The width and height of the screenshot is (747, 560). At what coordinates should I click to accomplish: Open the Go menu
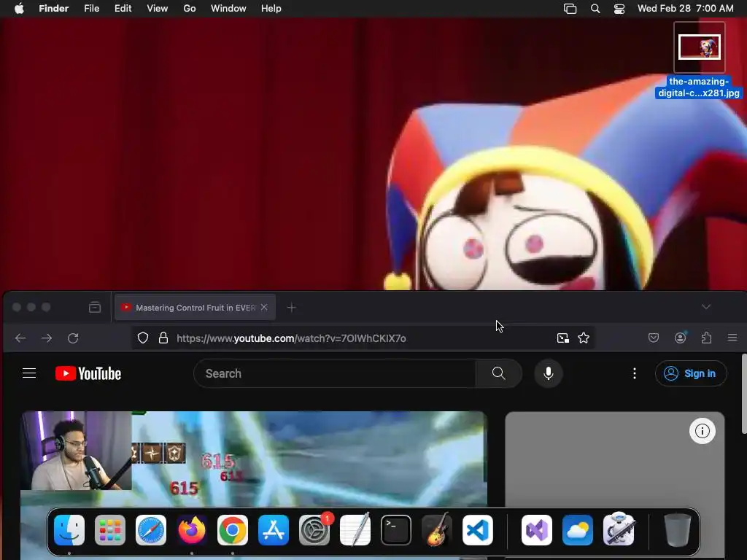click(190, 9)
